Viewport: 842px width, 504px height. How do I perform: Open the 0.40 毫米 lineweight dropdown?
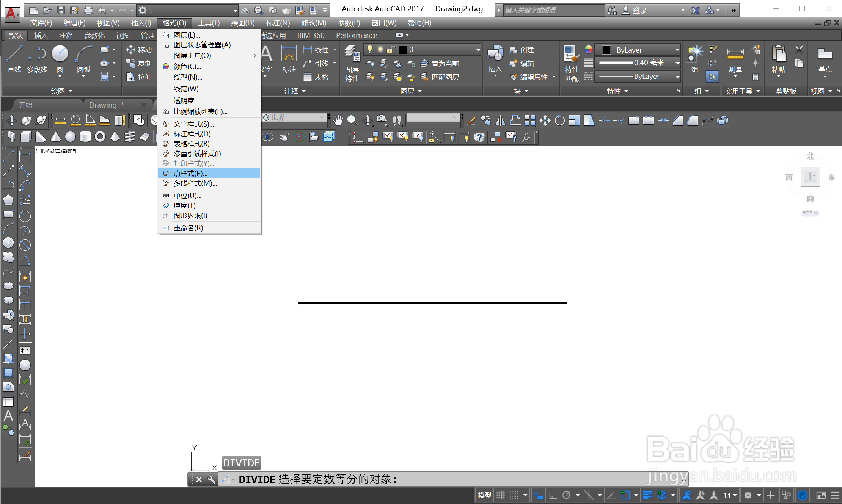click(x=677, y=63)
